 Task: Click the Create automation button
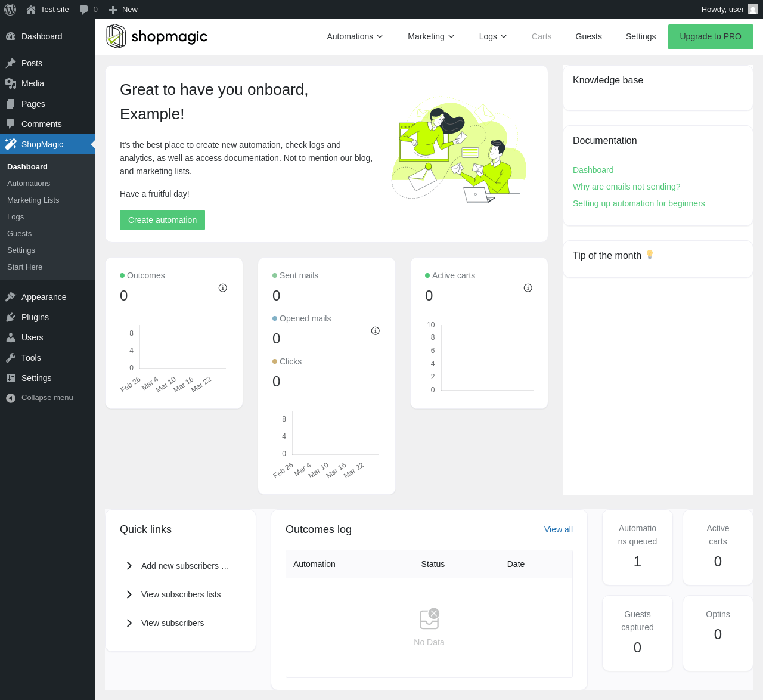pyautogui.click(x=162, y=220)
